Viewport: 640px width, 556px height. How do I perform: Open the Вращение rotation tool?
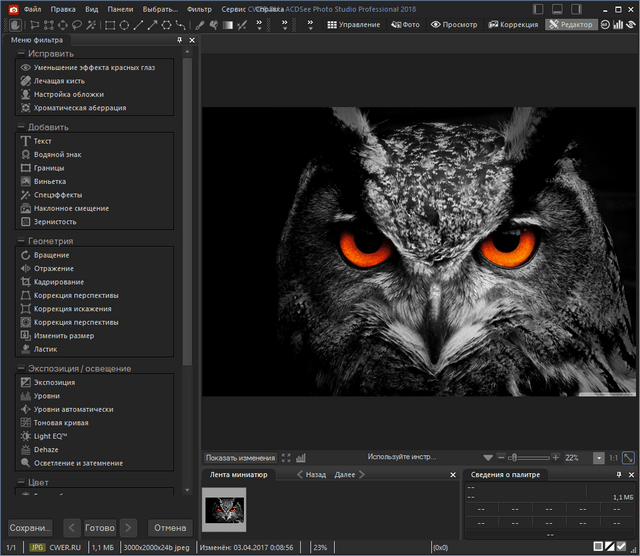point(51,255)
